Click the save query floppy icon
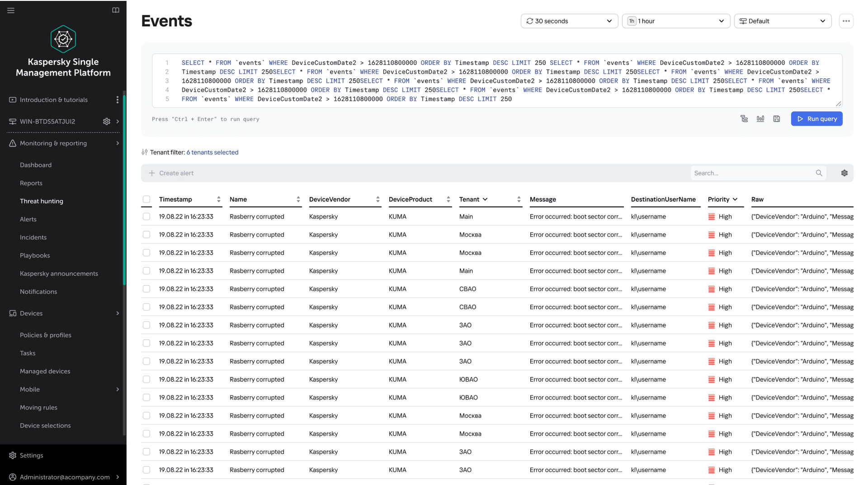The height and width of the screenshot is (485, 868). tap(777, 119)
